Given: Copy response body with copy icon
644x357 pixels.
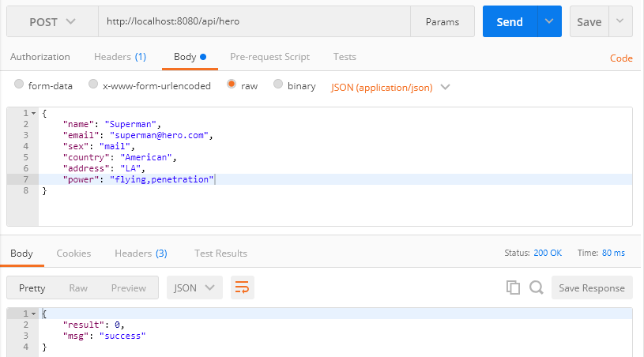Looking at the screenshot, I should pos(513,287).
